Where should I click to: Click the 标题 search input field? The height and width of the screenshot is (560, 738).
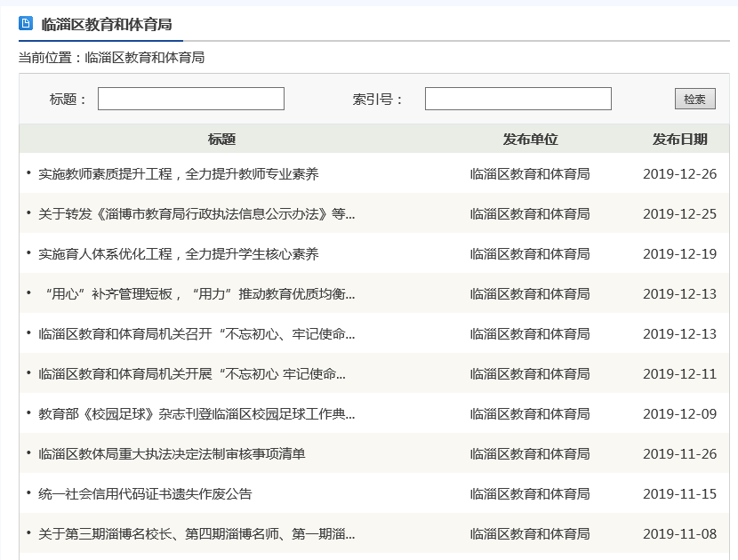click(190, 99)
